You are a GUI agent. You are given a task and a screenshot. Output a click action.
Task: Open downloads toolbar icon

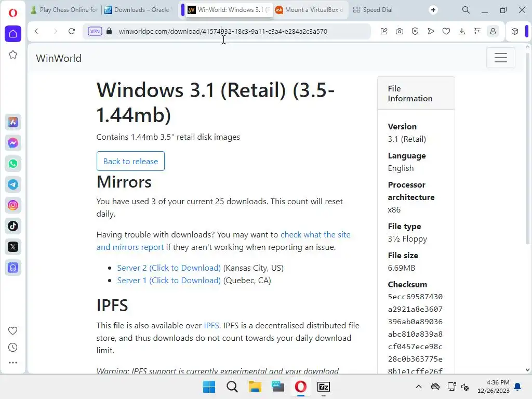(462, 31)
